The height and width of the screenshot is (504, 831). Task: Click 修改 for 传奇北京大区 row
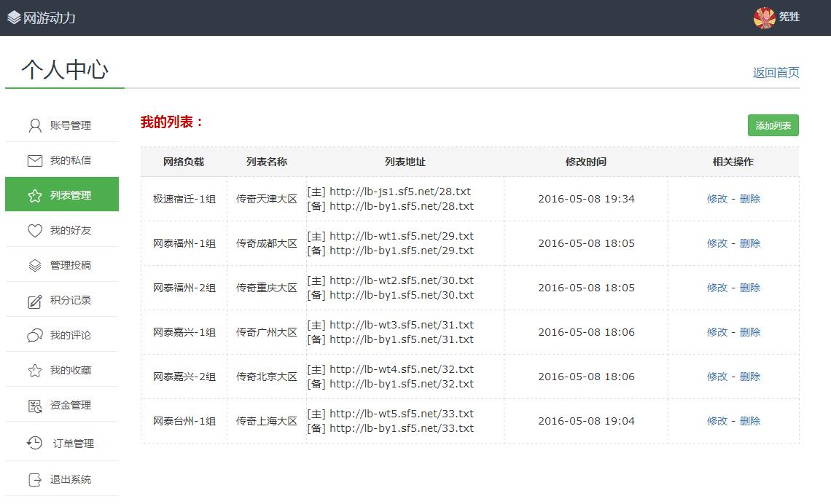pyautogui.click(x=717, y=377)
